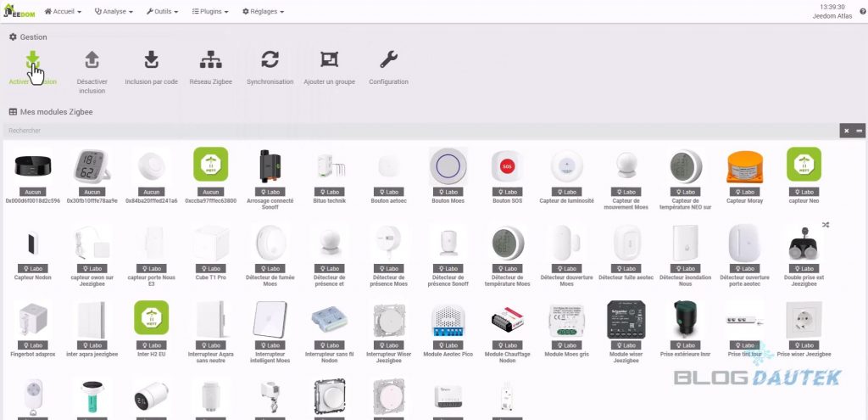Collapse module list with minus button
The height and width of the screenshot is (420, 868).
859,131
